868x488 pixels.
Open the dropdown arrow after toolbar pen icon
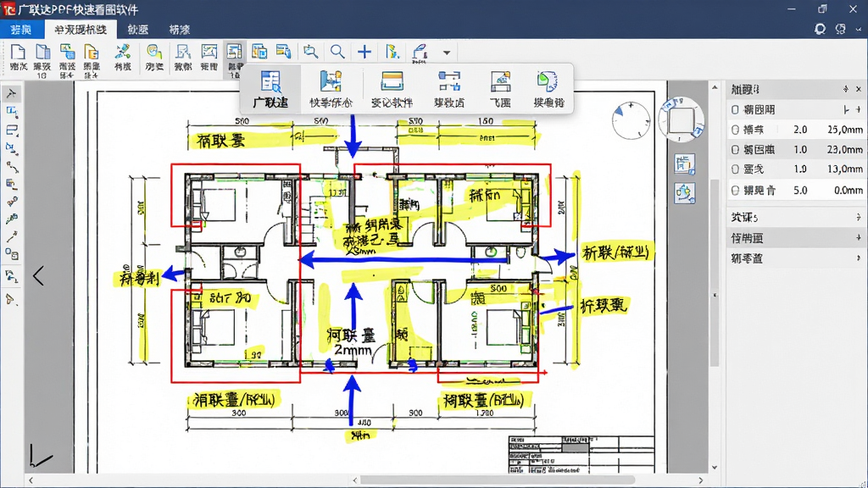pos(446,53)
